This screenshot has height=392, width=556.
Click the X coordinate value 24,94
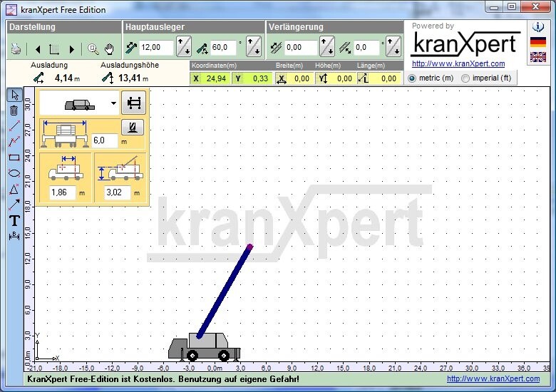pos(216,78)
